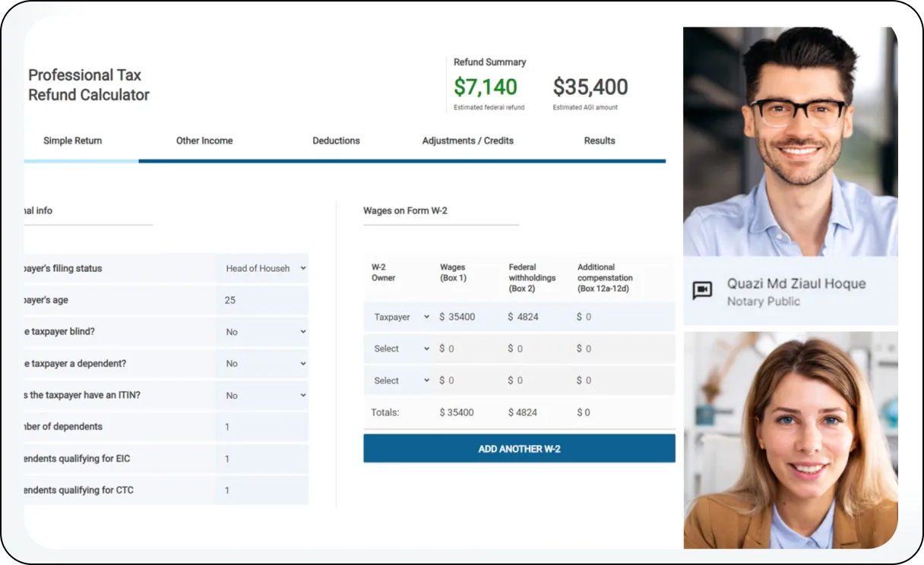View the Results tab
The width and height of the screenshot is (924, 565).
[600, 140]
